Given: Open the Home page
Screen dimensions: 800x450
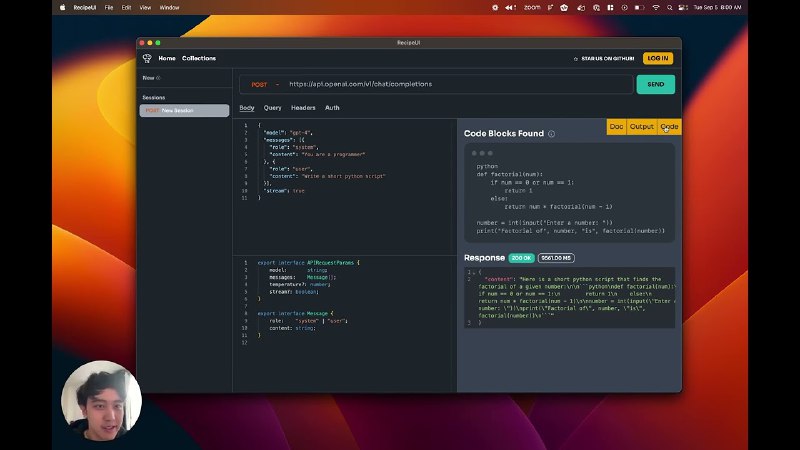Looking at the screenshot, I should click(167, 59).
